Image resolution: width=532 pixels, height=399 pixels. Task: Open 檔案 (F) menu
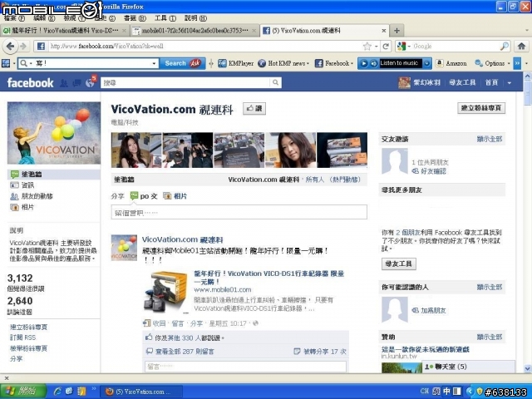coord(14,18)
